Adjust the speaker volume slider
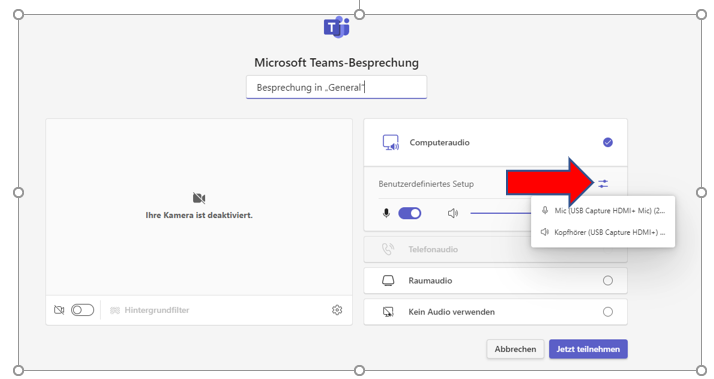The image size is (714, 379). 500,213
